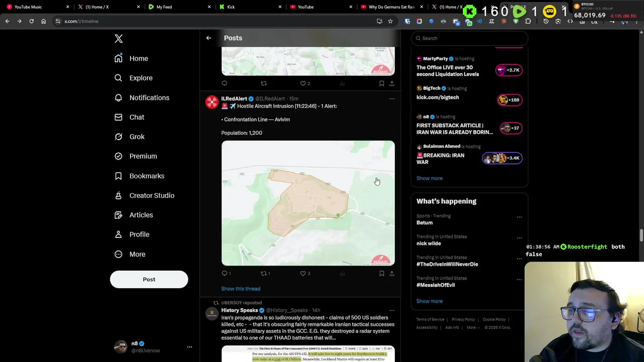Click Show more under live spaces
Viewport: 644px width, 362px height.
point(429,178)
